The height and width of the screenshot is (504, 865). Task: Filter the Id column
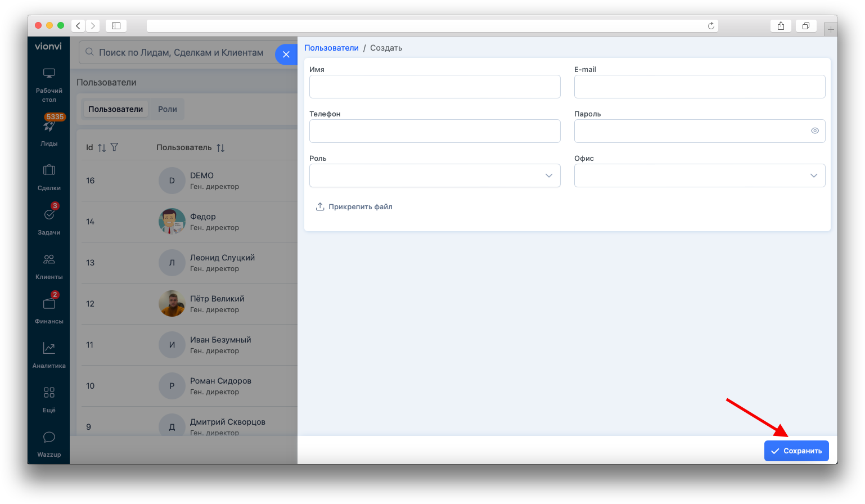coord(114,147)
